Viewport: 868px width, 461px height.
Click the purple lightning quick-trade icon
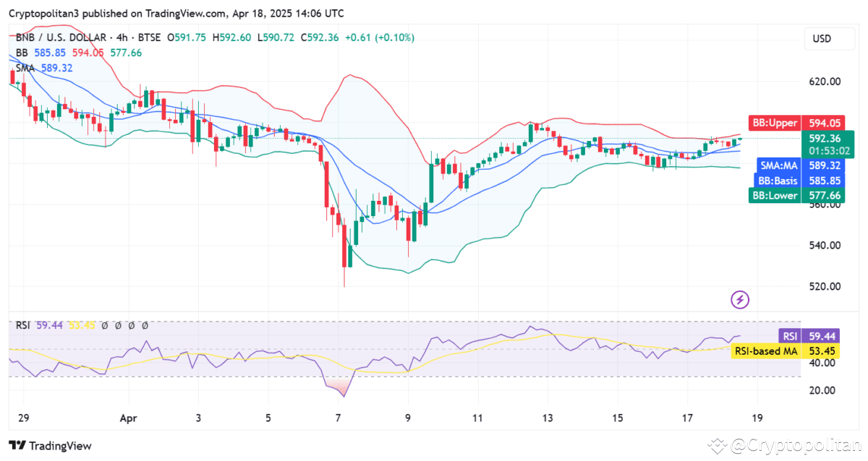(x=739, y=299)
